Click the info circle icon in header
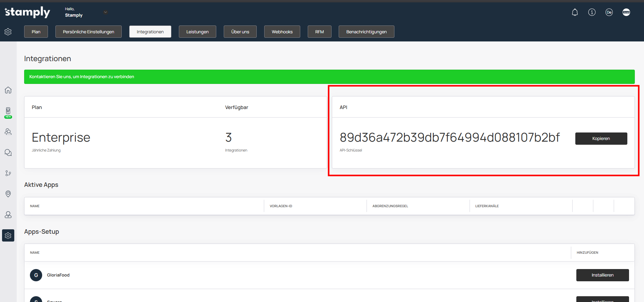The image size is (644, 302). click(x=592, y=13)
